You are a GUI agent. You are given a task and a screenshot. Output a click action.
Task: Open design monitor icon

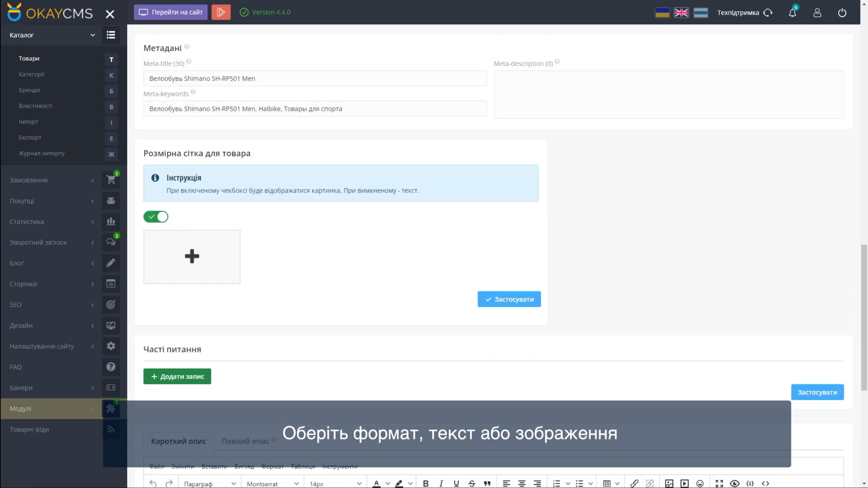pyautogui.click(x=111, y=325)
